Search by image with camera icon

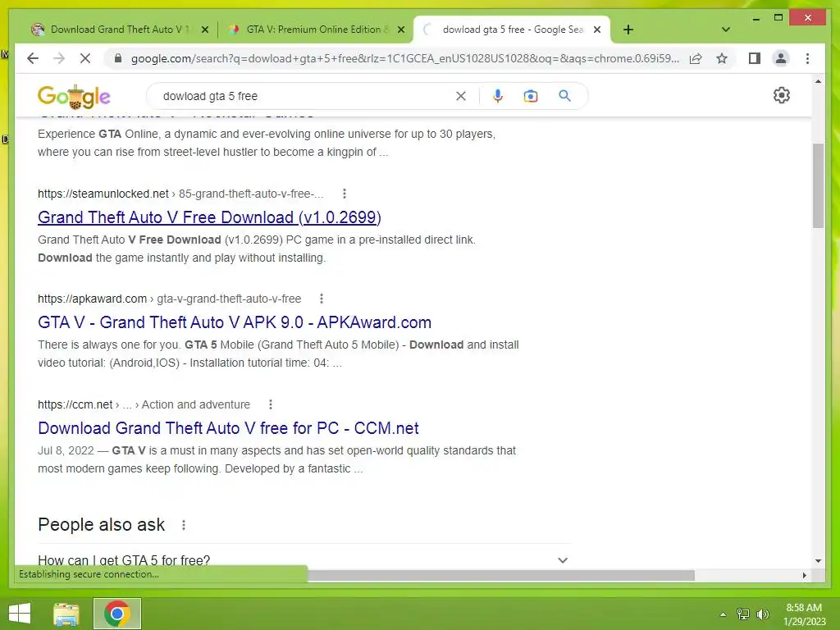coord(531,96)
